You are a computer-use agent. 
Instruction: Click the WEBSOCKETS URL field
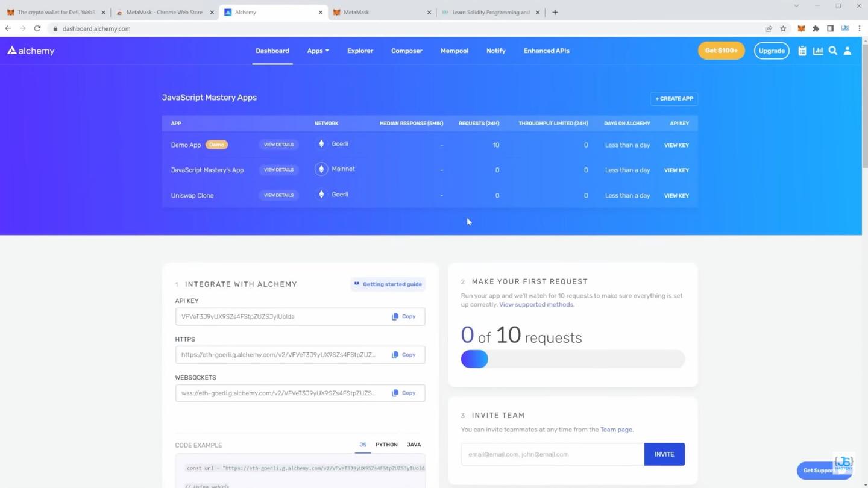coord(300,393)
